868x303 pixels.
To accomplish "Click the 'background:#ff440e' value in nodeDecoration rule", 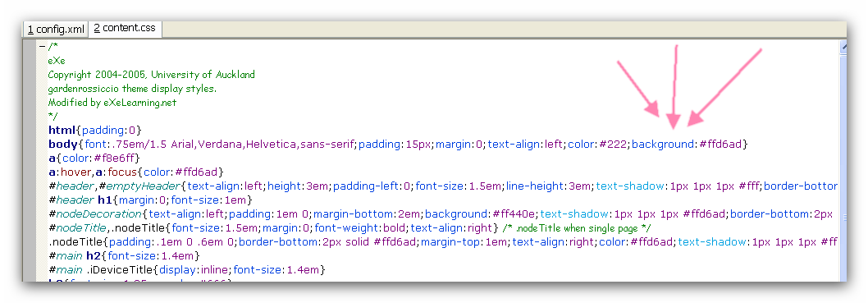I will tap(480, 213).
